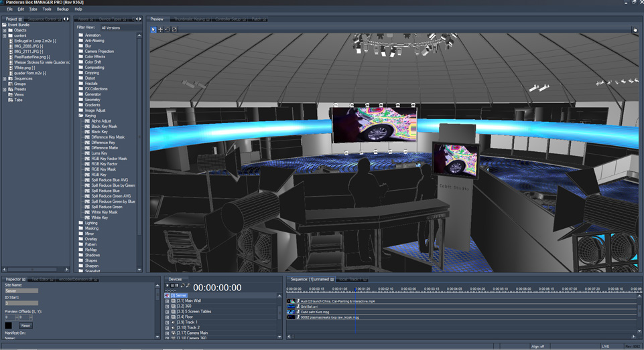This screenshot has width=644, height=350.
Task: Click the zoom in magnifier near timecode
Action: [x=188, y=286]
